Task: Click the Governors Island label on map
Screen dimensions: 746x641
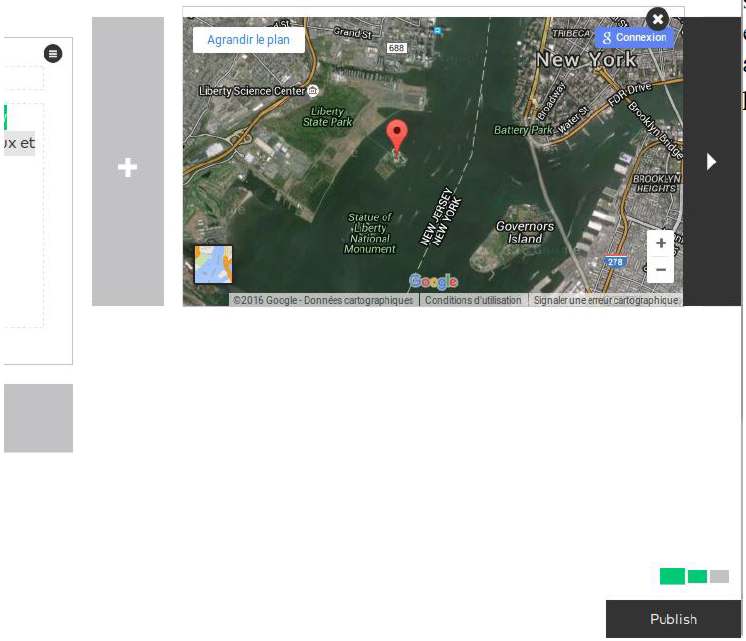Action: 524,233
